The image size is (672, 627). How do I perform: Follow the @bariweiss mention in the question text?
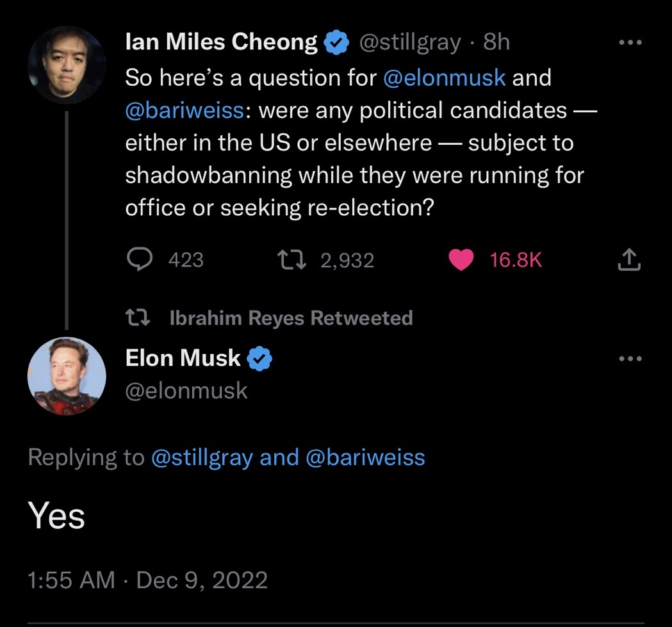coord(184,111)
